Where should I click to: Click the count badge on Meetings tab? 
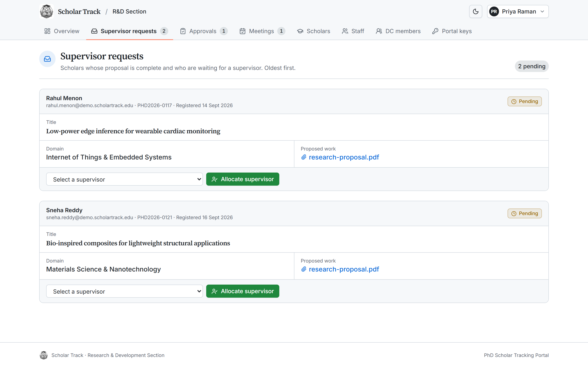pos(281,31)
